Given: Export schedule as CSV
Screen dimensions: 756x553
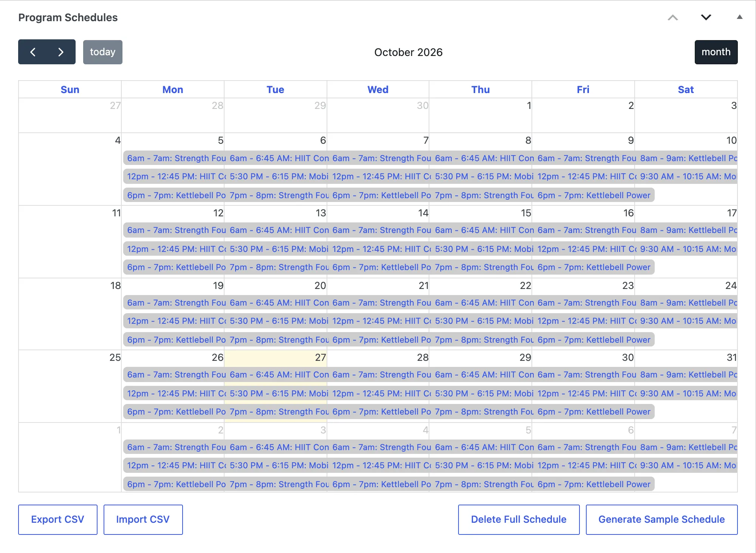Looking at the screenshot, I should (x=58, y=519).
